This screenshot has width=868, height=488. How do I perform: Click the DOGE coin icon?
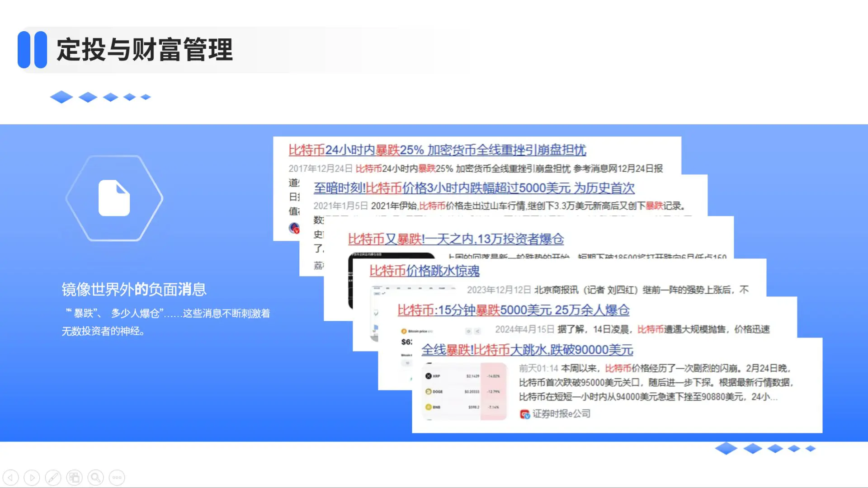pyautogui.click(x=429, y=391)
